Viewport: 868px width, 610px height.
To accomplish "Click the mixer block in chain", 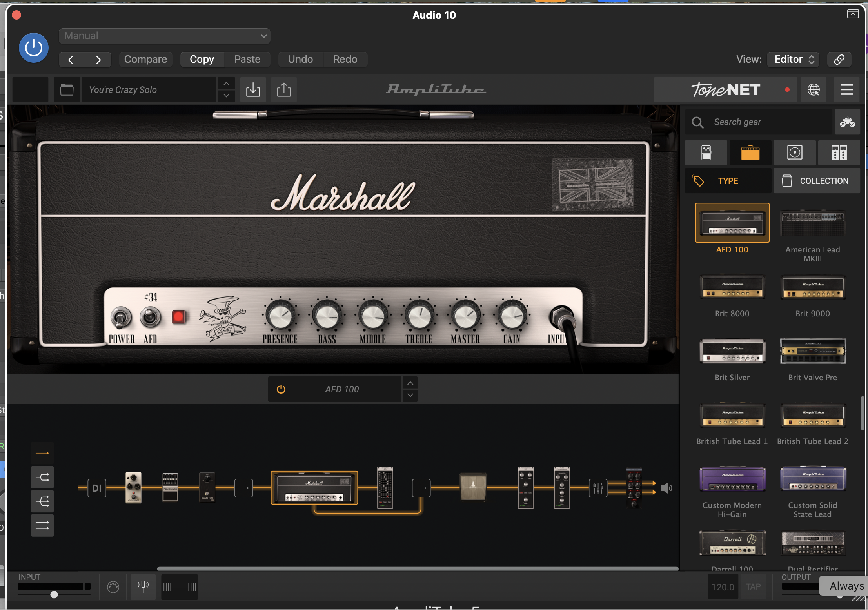I will click(598, 488).
